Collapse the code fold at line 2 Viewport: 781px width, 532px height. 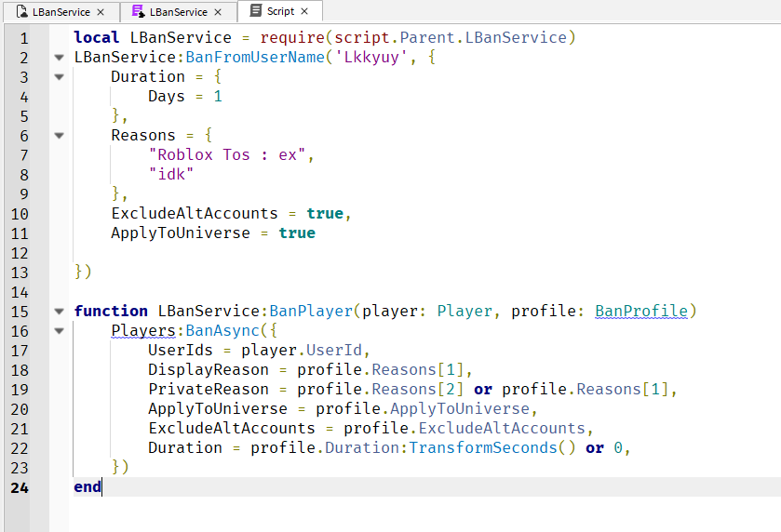(60, 58)
